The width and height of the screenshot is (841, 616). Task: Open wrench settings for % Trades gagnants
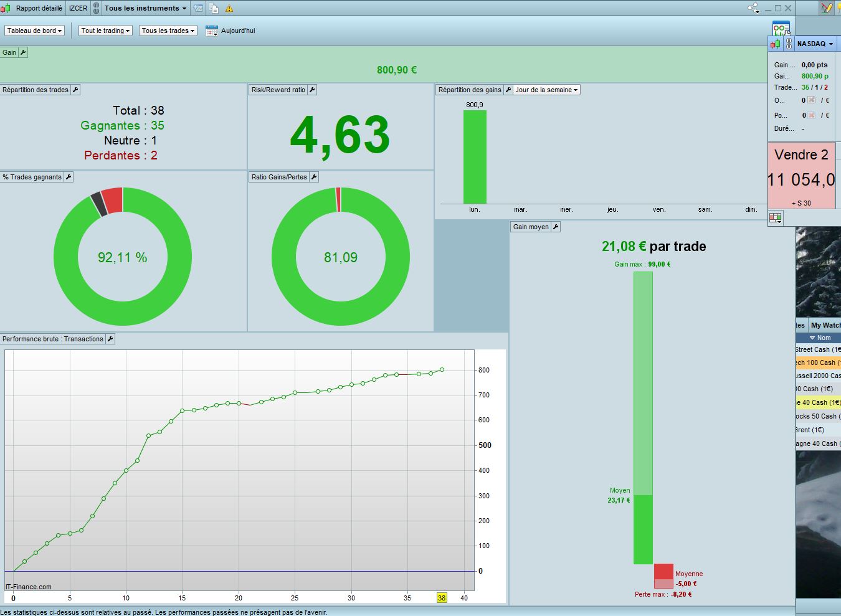69,177
